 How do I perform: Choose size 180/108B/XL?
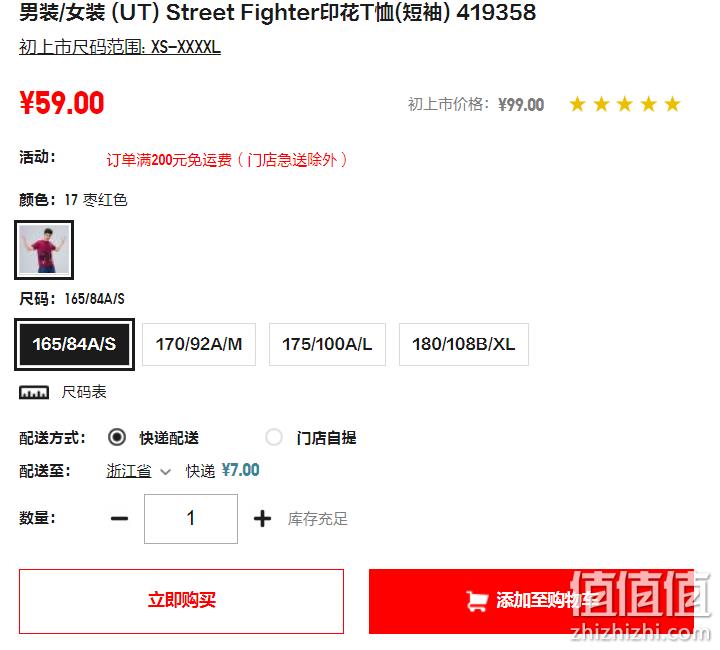tap(464, 344)
